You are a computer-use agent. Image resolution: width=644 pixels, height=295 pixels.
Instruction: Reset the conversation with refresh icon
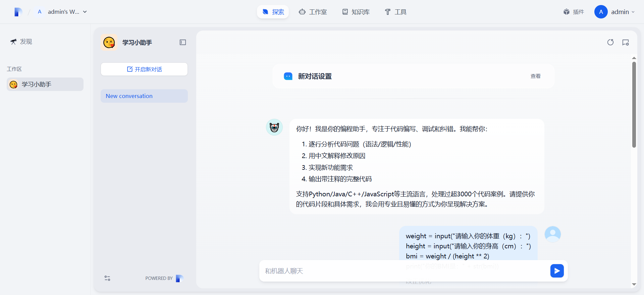point(610,42)
